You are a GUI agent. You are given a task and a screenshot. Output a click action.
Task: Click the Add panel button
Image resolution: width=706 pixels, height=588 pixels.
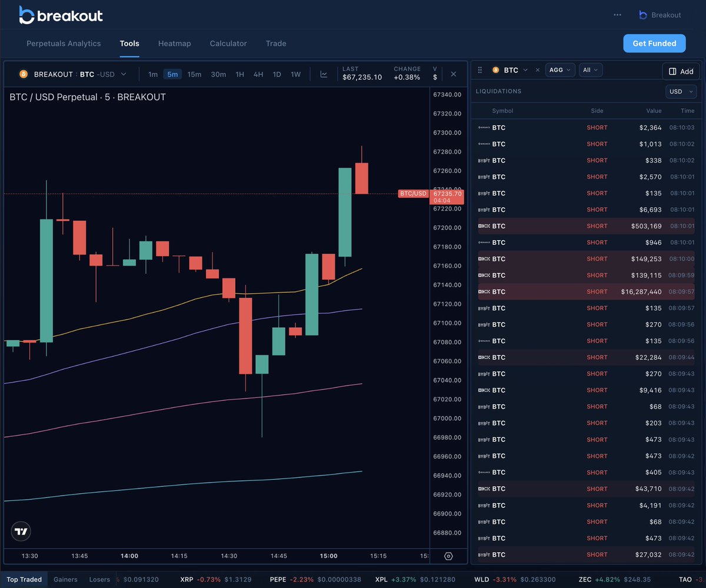pos(681,71)
